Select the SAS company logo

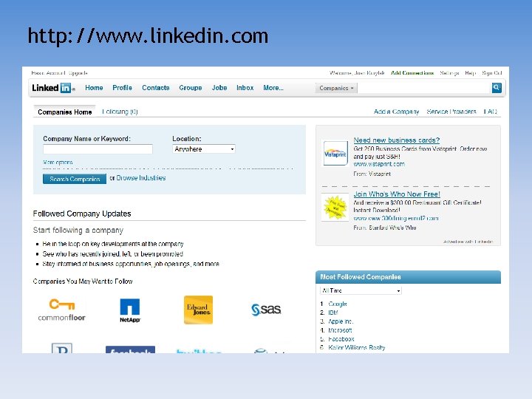[x=266, y=310]
